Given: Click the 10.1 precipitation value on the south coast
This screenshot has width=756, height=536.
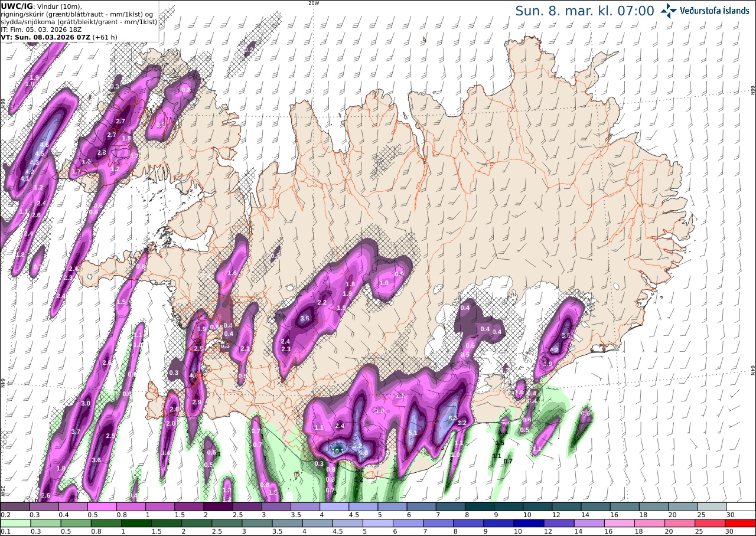Looking at the screenshot, I should pos(338,451).
